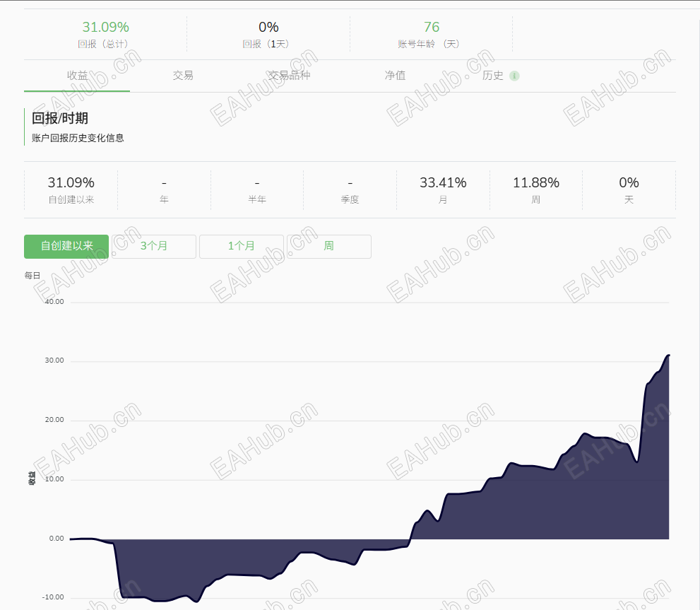Click the 每日 chart label

click(x=32, y=276)
